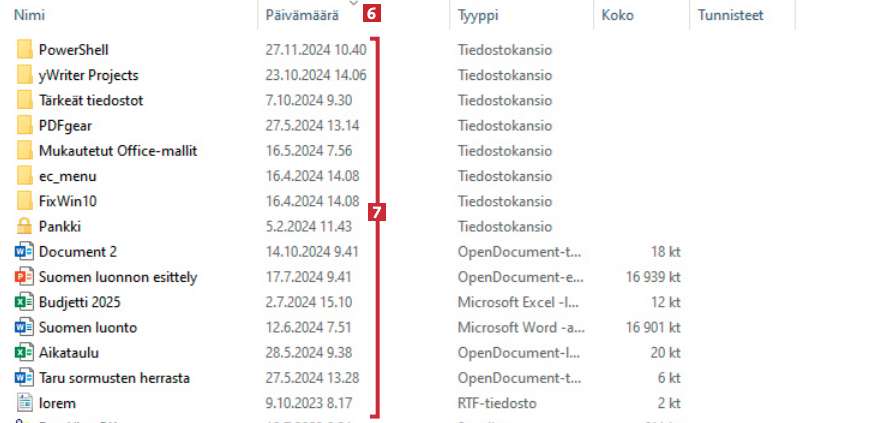Click the Budjetti 2025 Excel icon
Image resolution: width=881 pixels, height=423 pixels.
click(x=25, y=302)
